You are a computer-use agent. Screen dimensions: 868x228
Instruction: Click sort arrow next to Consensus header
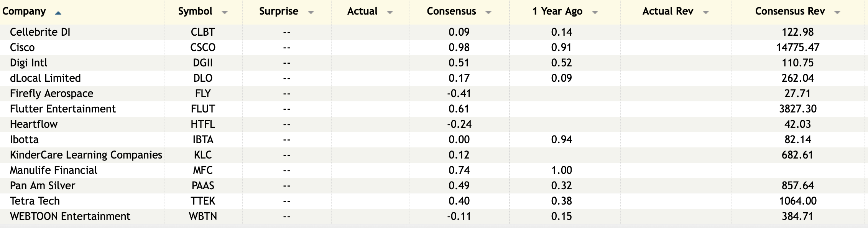488,12
